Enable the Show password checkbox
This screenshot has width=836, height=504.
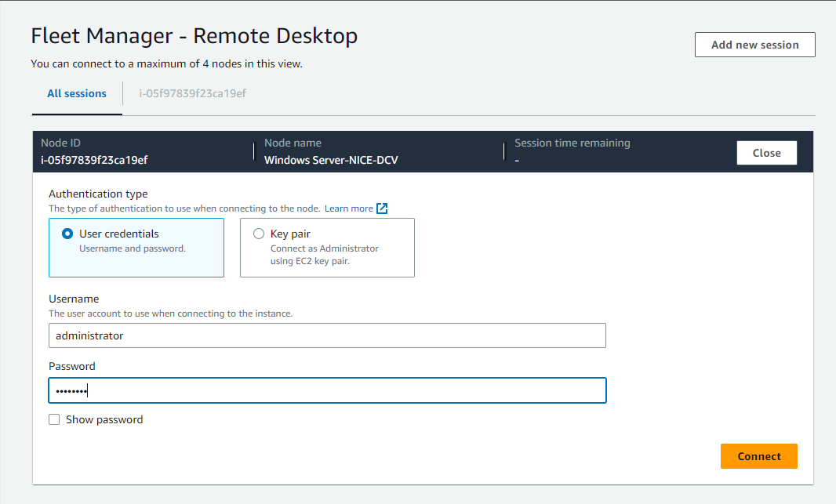click(54, 419)
